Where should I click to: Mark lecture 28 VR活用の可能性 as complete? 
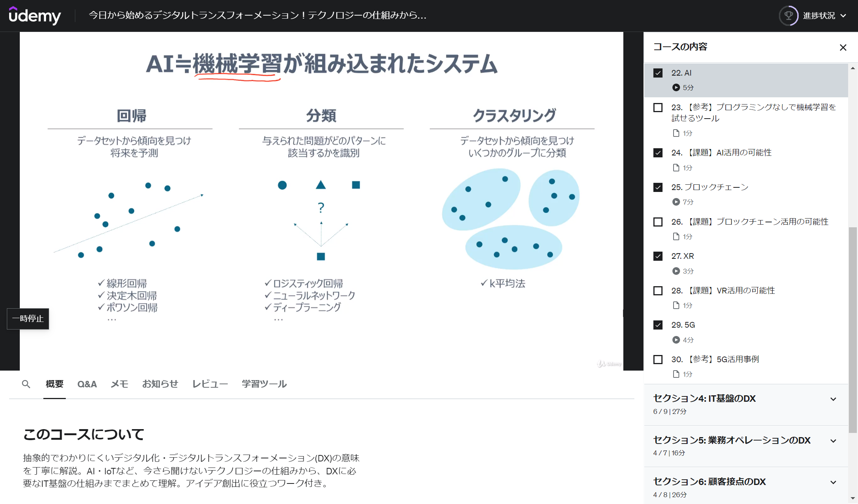(658, 290)
